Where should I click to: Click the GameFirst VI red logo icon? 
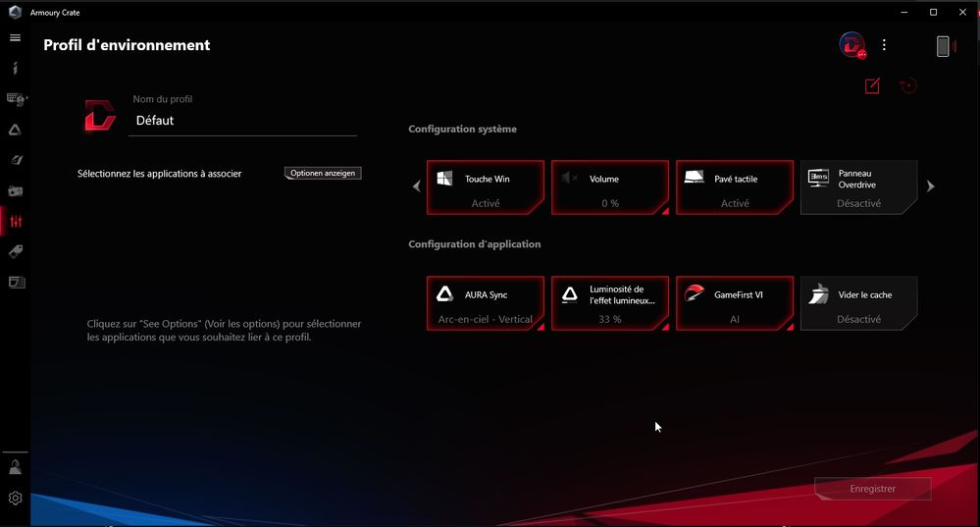tap(694, 292)
